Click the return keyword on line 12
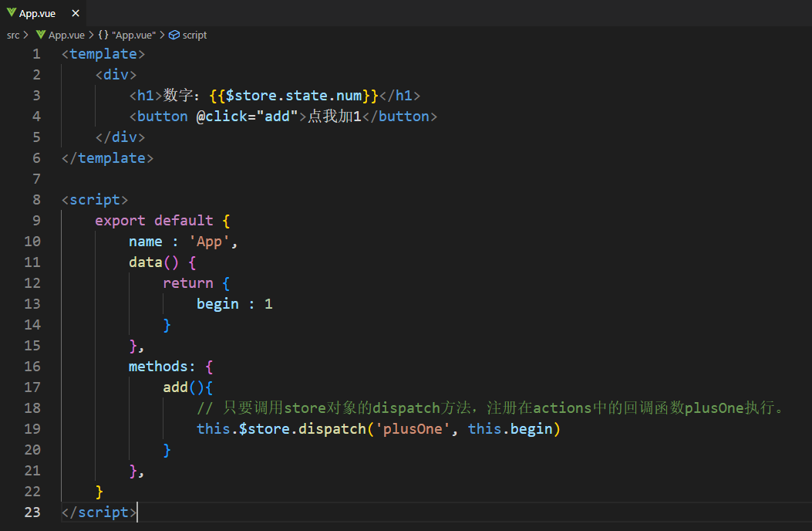This screenshot has width=812, height=531. click(188, 283)
